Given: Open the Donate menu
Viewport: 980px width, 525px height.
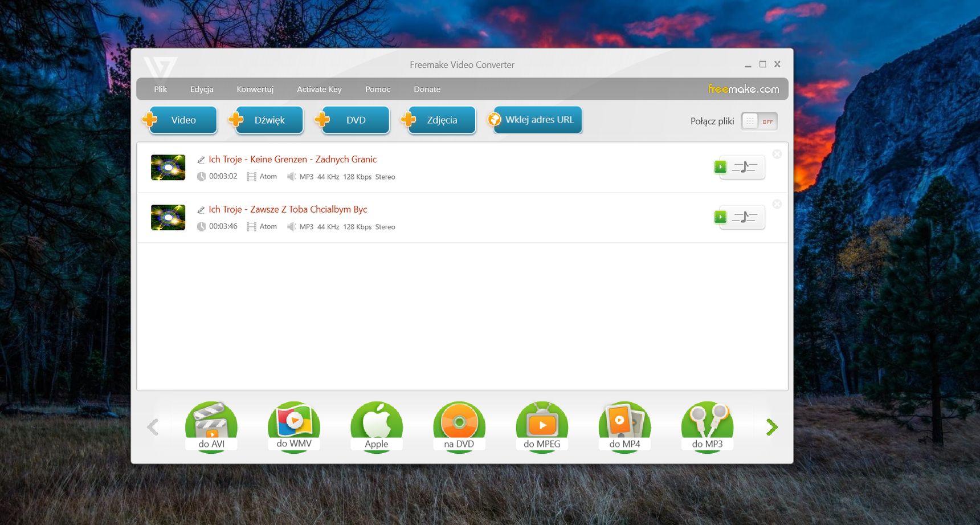Looking at the screenshot, I should [x=427, y=89].
